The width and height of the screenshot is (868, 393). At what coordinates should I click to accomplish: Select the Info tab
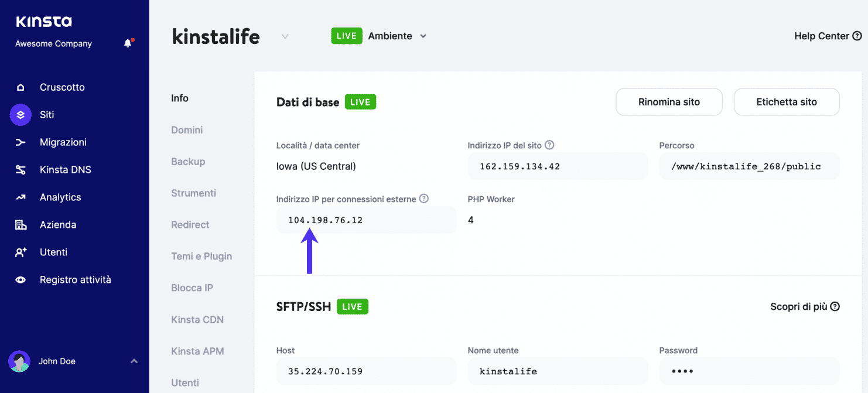[x=180, y=98]
